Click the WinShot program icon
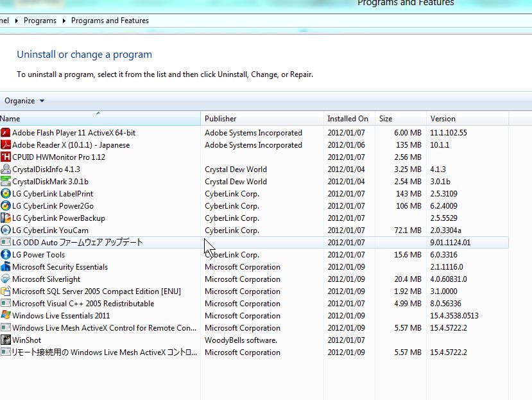532x400 pixels. (5, 340)
